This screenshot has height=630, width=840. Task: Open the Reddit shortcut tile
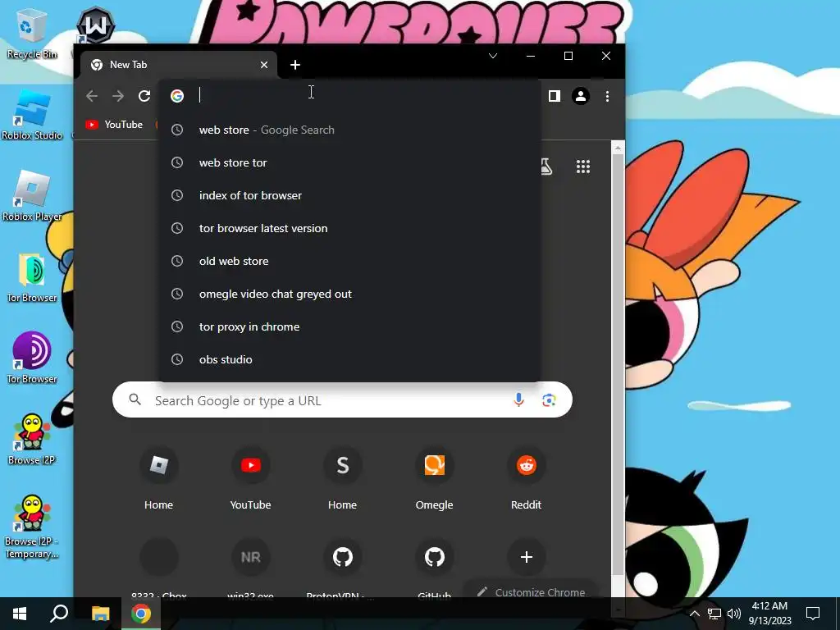(526, 479)
